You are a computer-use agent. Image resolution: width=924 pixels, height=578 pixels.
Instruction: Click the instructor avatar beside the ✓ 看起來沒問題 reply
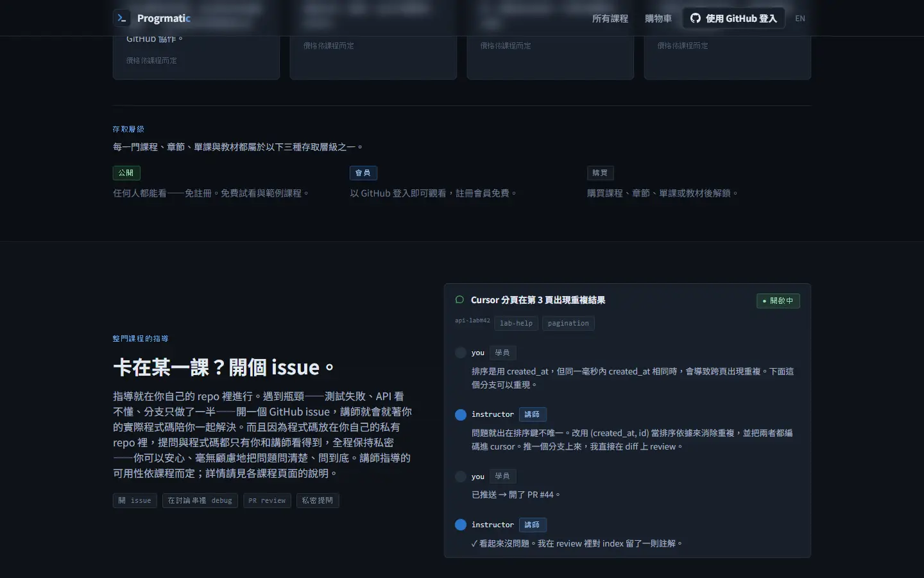pyautogui.click(x=461, y=525)
